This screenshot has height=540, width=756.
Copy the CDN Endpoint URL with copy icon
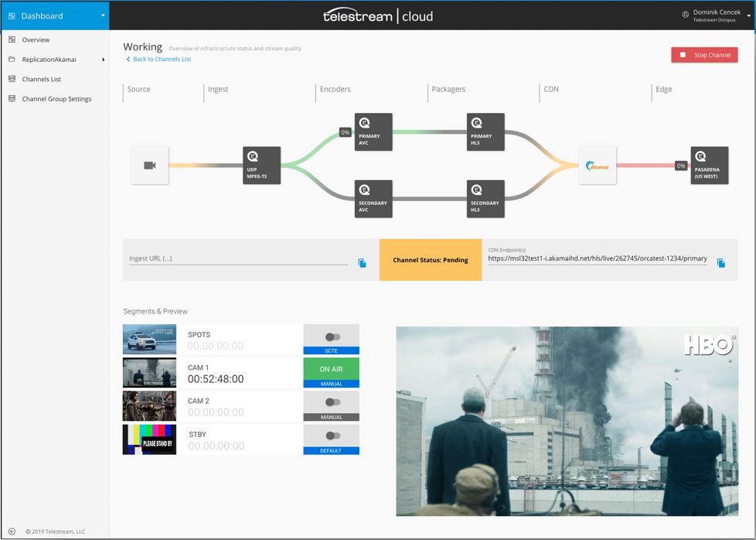click(x=720, y=263)
